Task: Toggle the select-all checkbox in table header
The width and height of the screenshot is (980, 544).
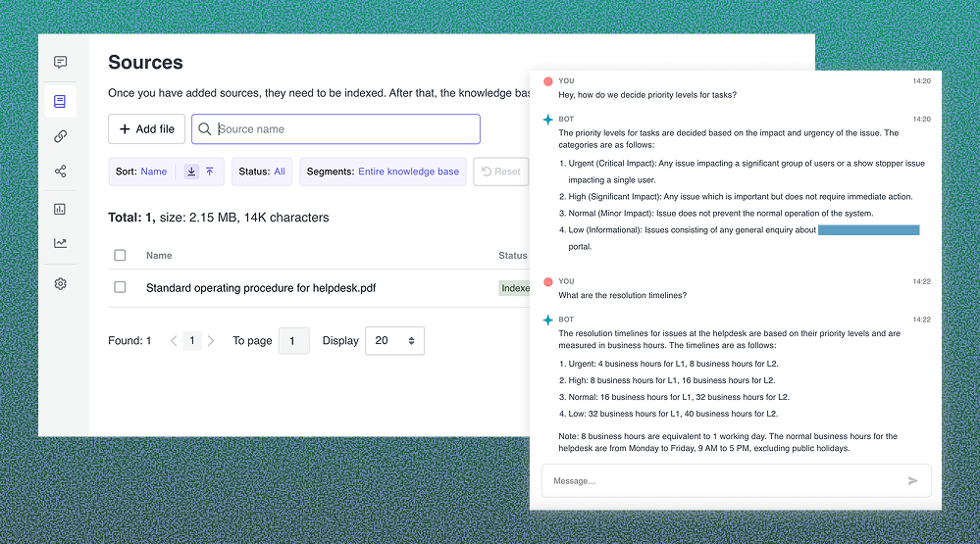Action: (120, 256)
